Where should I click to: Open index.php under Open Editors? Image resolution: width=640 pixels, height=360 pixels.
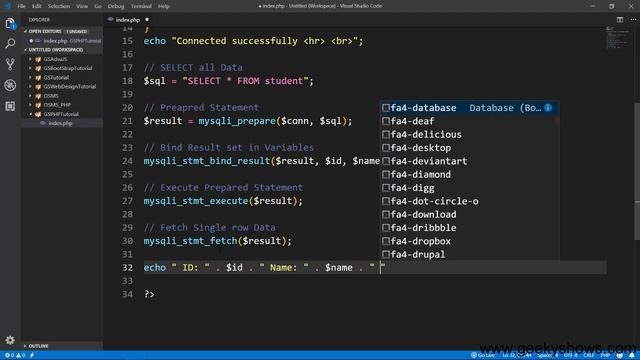(x=62, y=41)
